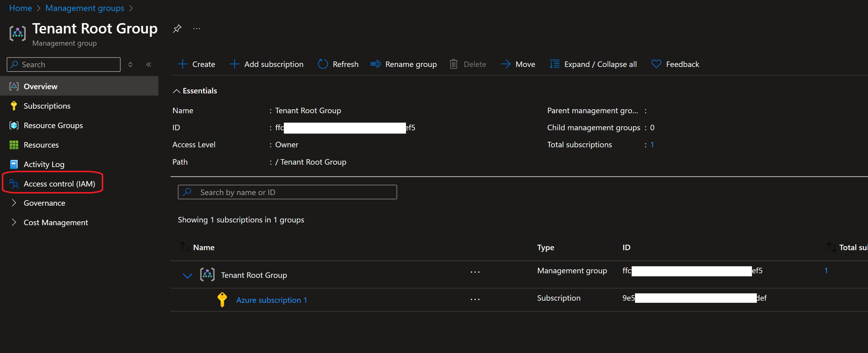Click the Feedback heart icon
868x353 pixels.
pos(656,64)
